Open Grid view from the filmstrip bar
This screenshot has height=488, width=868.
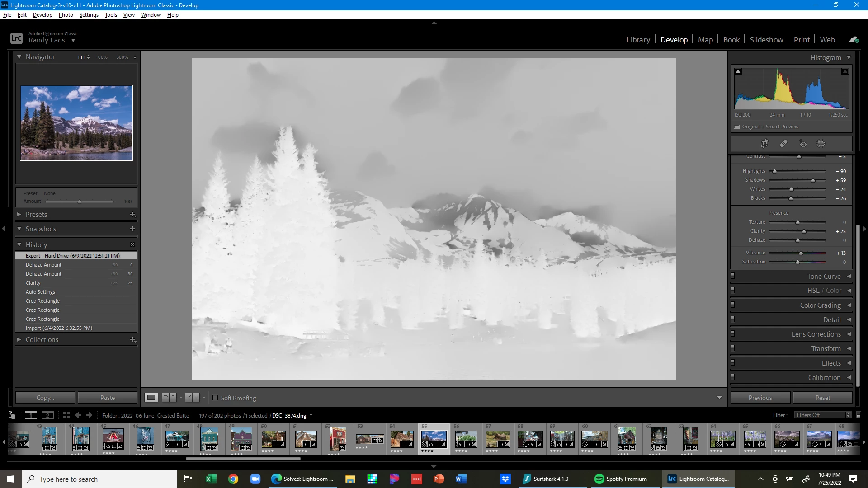click(66, 415)
